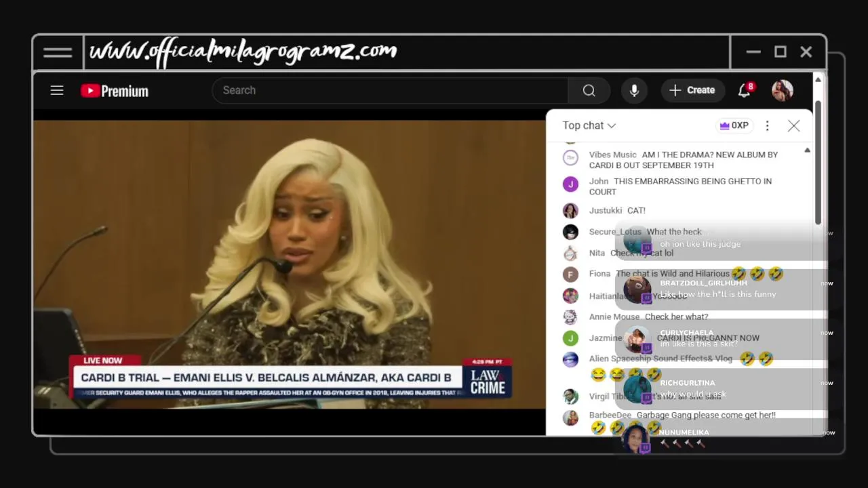Image resolution: width=868 pixels, height=488 pixels.
Task: Click the Vibes Music username
Action: coord(612,155)
